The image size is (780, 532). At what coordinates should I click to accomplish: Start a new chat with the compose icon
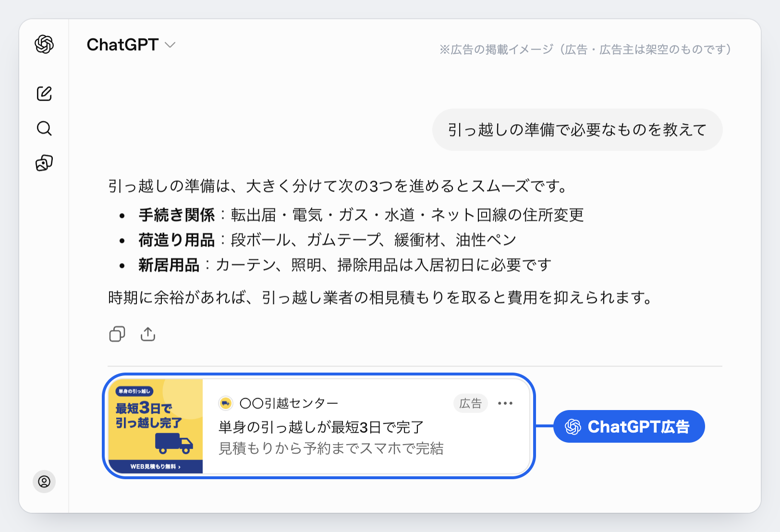click(44, 93)
